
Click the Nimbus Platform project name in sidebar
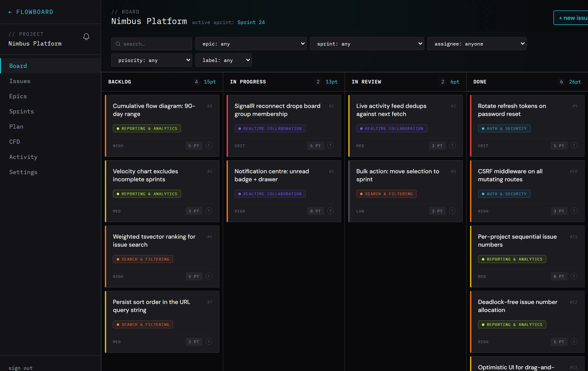pos(35,43)
